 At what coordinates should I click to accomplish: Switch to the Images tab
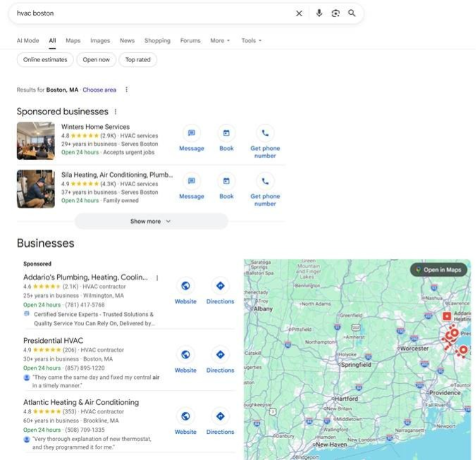[100, 41]
